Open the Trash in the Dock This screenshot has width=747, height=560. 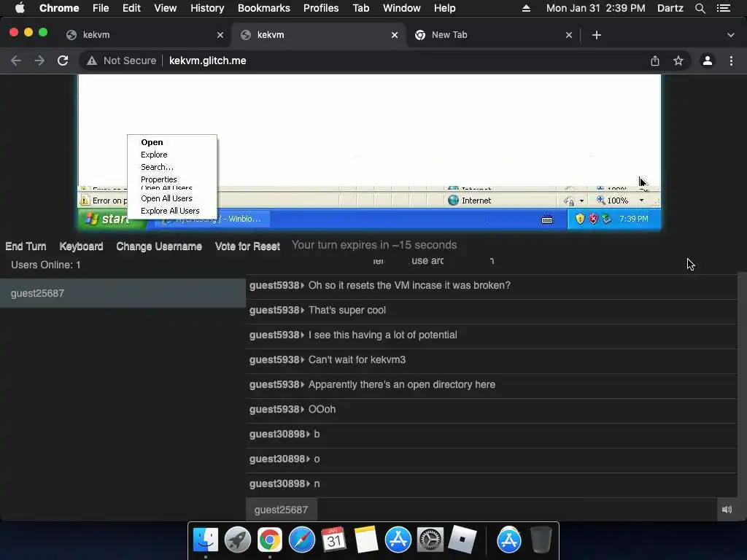(x=541, y=540)
